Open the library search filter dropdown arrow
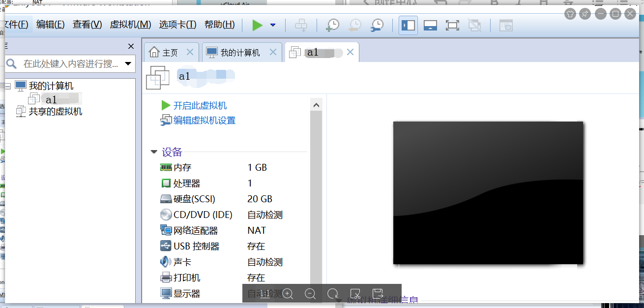Image resolution: width=644 pixels, height=308 pixels. pos(128,63)
